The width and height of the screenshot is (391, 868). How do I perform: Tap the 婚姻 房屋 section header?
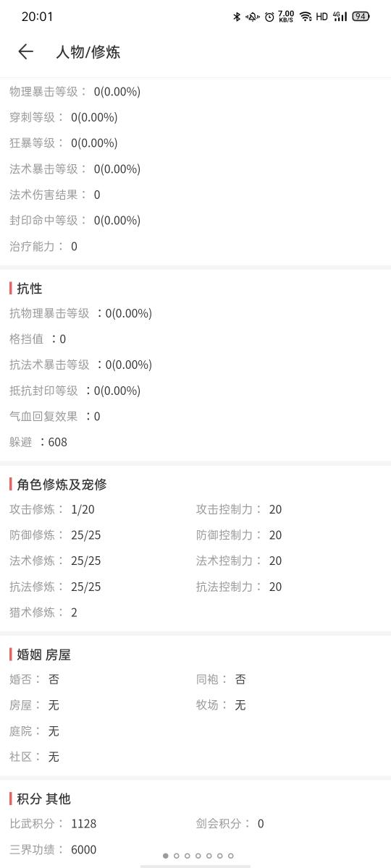44,655
